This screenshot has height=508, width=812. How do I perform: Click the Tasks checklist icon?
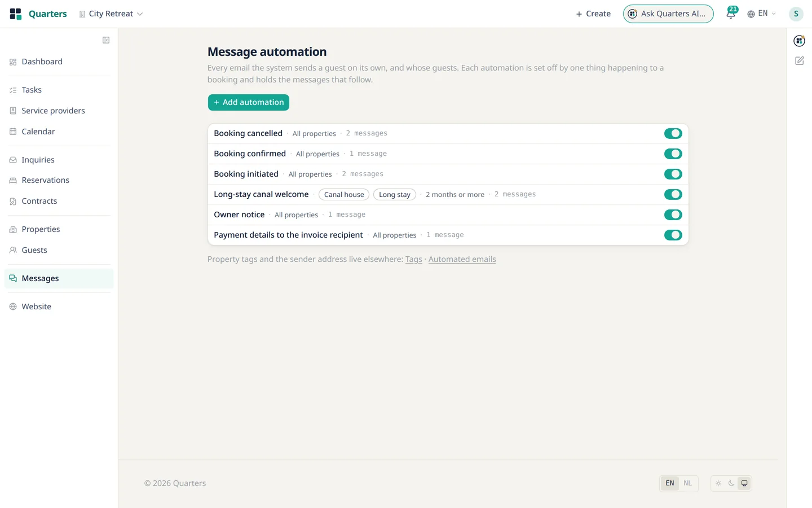pyautogui.click(x=13, y=90)
